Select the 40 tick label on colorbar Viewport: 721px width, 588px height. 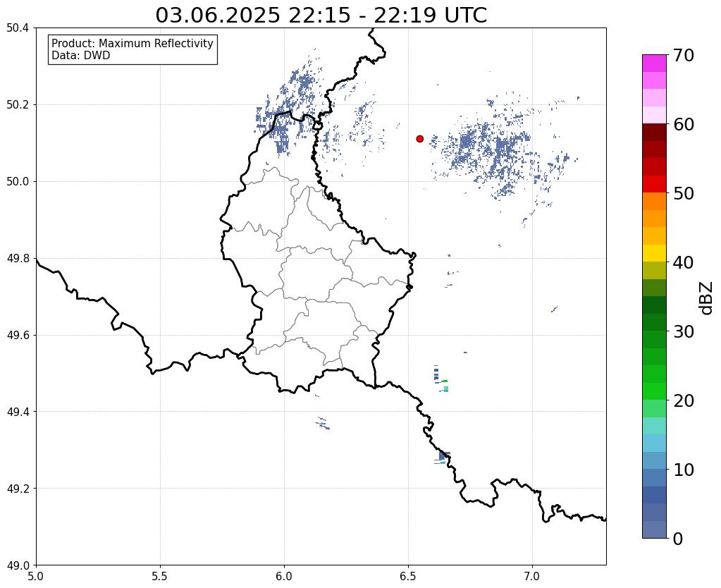pos(684,262)
